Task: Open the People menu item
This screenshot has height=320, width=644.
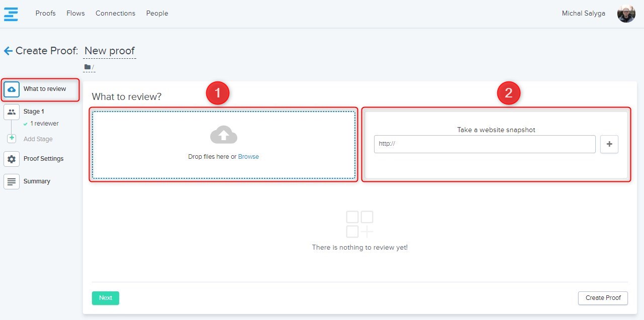Action: point(157,14)
